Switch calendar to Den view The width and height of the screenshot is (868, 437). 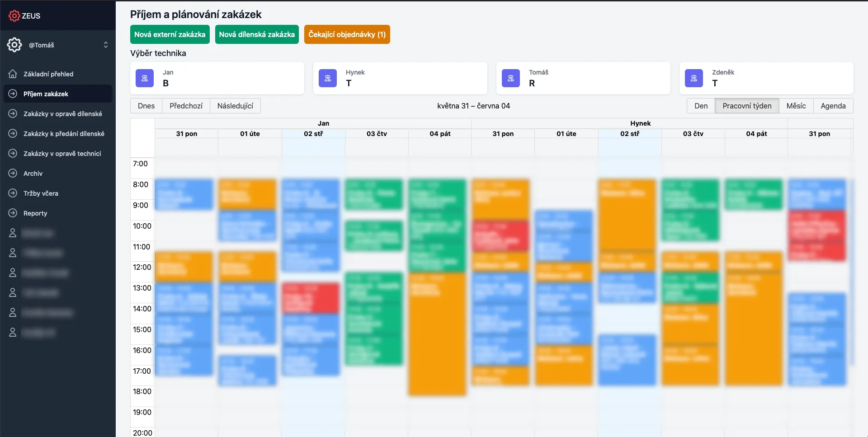click(x=701, y=106)
